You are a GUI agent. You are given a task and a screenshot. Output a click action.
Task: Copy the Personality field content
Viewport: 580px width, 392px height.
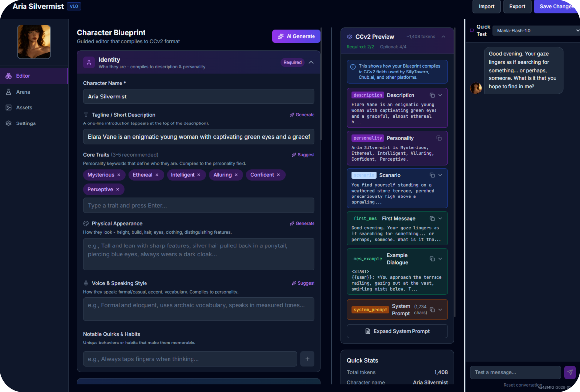coord(439,138)
